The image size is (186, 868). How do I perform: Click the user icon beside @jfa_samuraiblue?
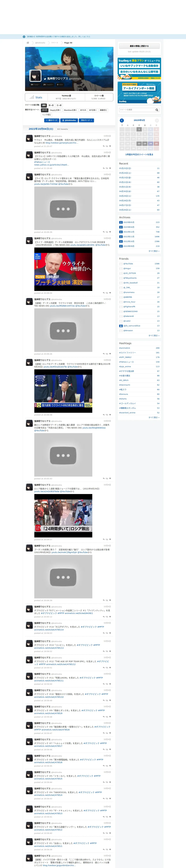pyautogui.click(x=121, y=326)
